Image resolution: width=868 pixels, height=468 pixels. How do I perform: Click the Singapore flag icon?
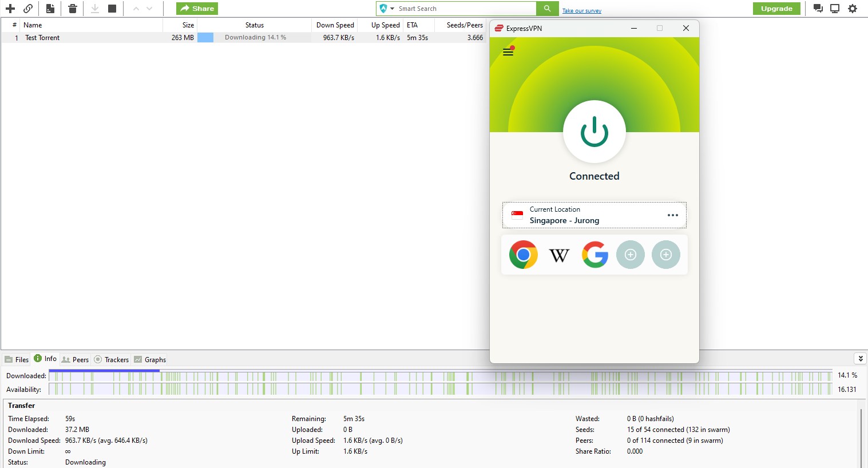point(517,215)
